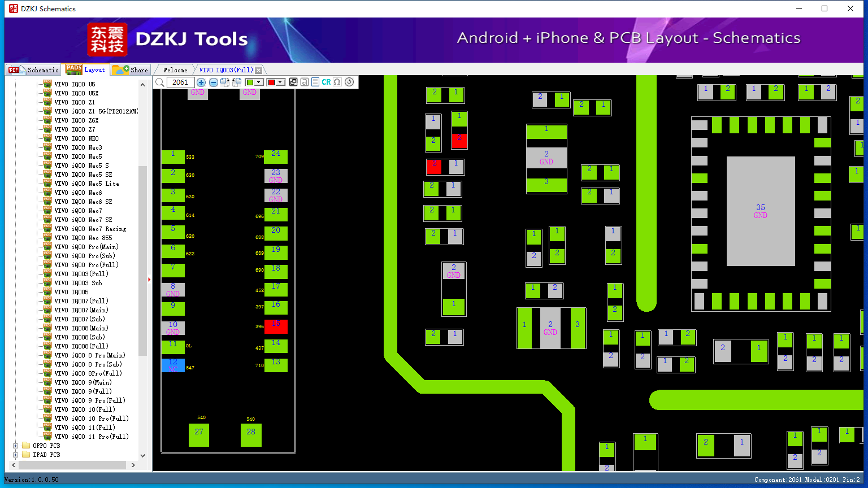868x488 pixels.
Task: Click the Version:1.0.0.50 status text
Action: (x=32, y=480)
